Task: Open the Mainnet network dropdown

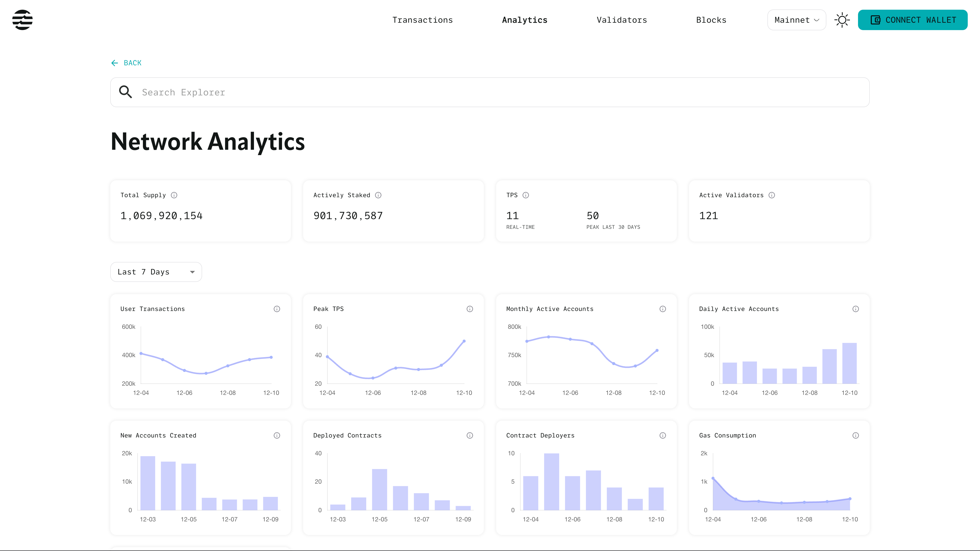Action: click(797, 20)
